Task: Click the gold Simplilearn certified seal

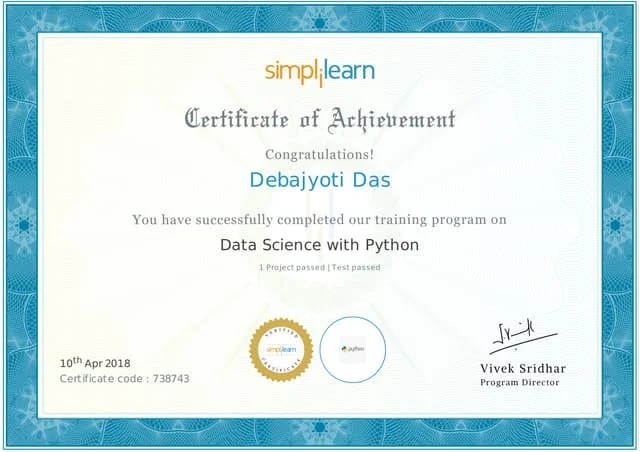Action: pyautogui.click(x=281, y=350)
